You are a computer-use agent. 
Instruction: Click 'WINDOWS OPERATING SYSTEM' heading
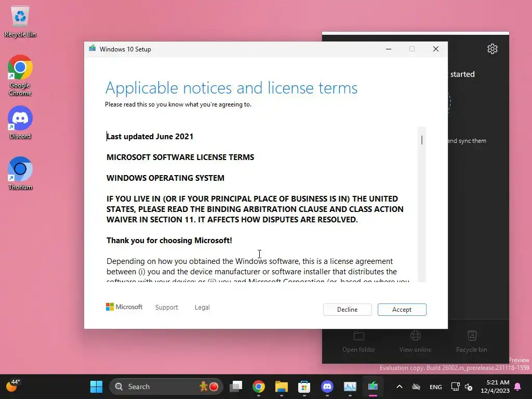165,178
